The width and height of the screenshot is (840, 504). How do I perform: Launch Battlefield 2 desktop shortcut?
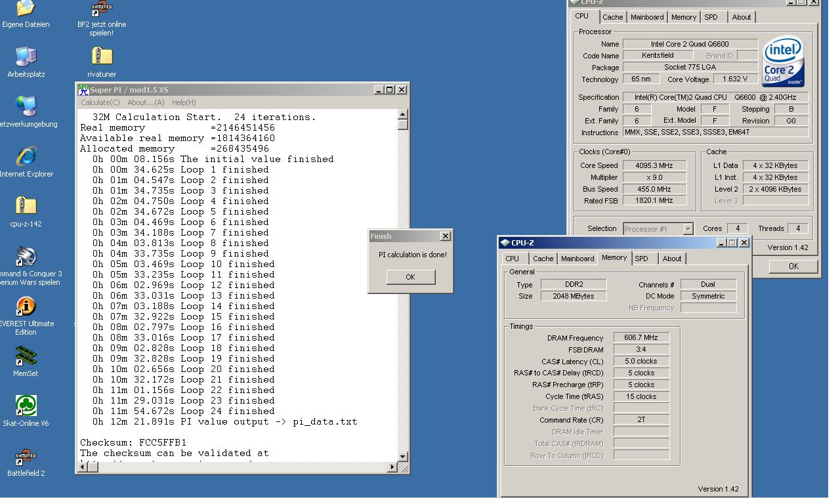pyautogui.click(x=26, y=456)
